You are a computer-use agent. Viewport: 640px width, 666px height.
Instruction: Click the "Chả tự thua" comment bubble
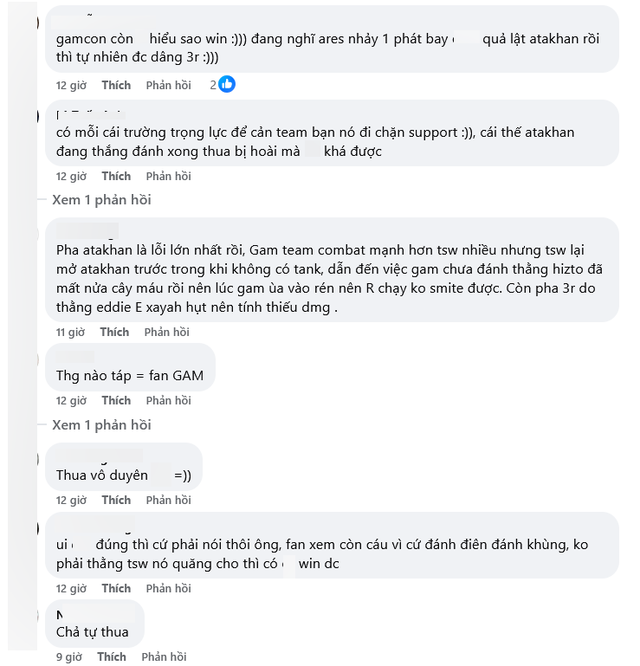pos(92,623)
